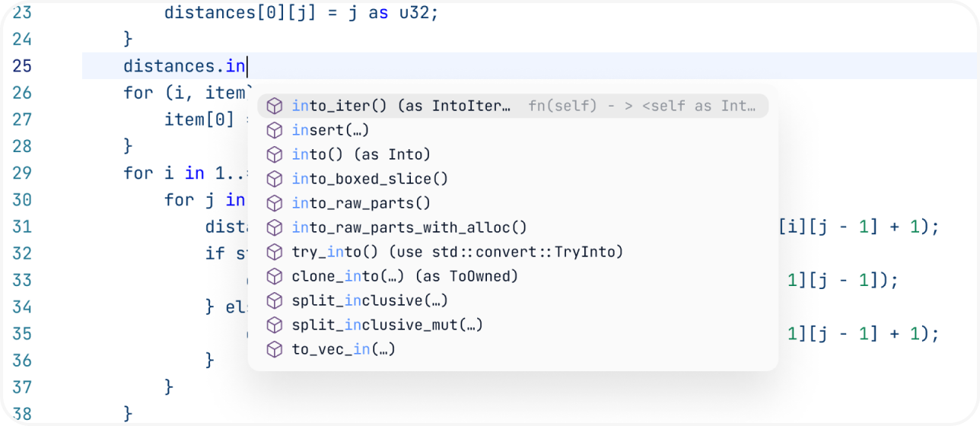
Task: Click method icon beside clone_into(…)
Action: click(275, 276)
